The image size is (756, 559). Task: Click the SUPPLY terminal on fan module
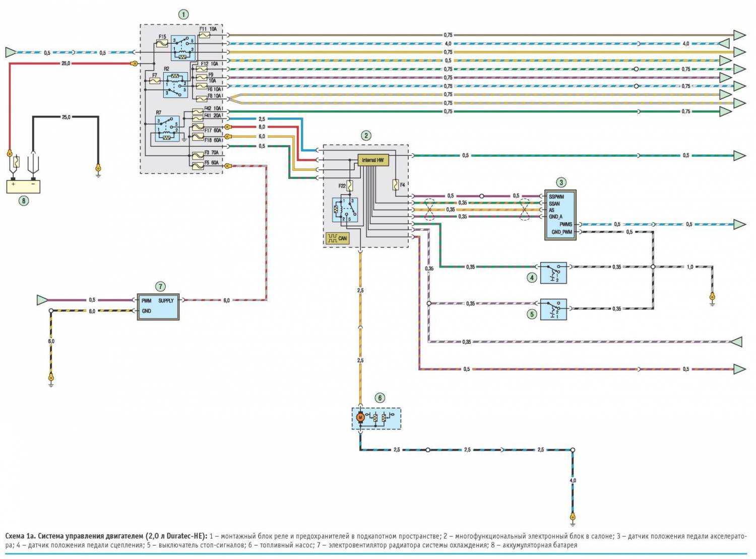coord(166,300)
